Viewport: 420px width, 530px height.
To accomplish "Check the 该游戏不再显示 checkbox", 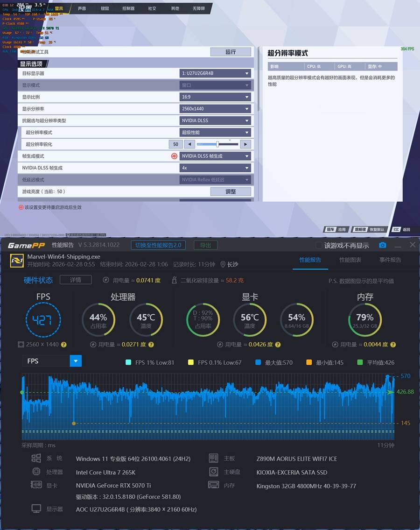I will 319,246.
